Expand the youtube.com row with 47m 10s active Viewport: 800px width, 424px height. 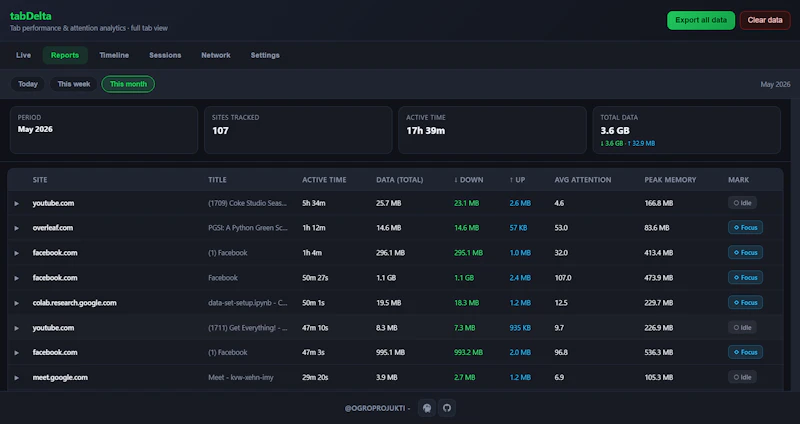click(x=16, y=328)
